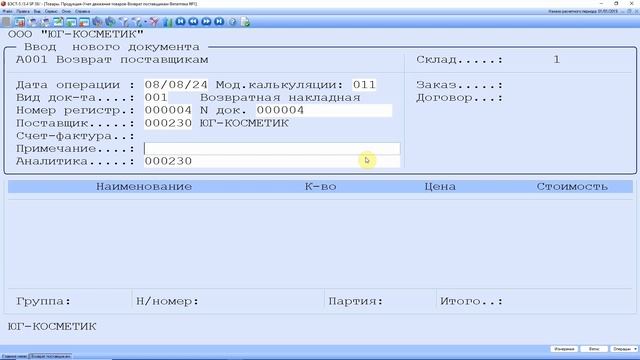Click the Номер регистр. field 000004
This screenshot has width=640, height=360.
point(168,110)
